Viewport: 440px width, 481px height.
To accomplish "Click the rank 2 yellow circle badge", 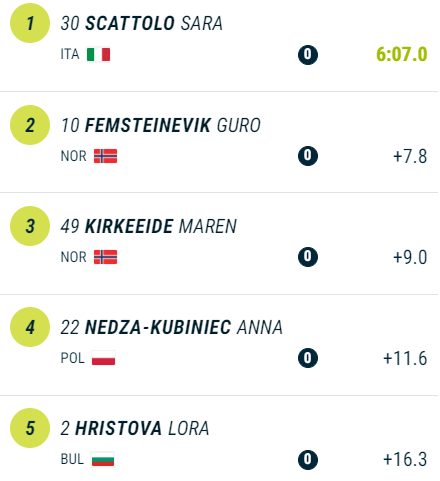I will click(30, 125).
